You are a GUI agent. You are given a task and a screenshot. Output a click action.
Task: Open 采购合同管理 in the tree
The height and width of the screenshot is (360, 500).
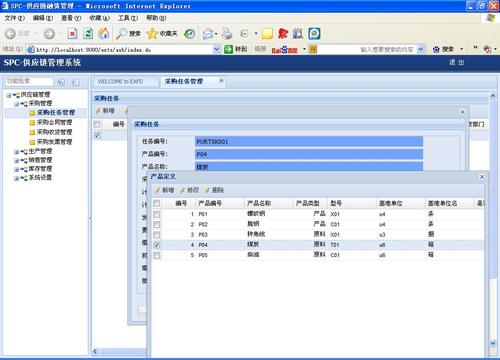(54, 122)
